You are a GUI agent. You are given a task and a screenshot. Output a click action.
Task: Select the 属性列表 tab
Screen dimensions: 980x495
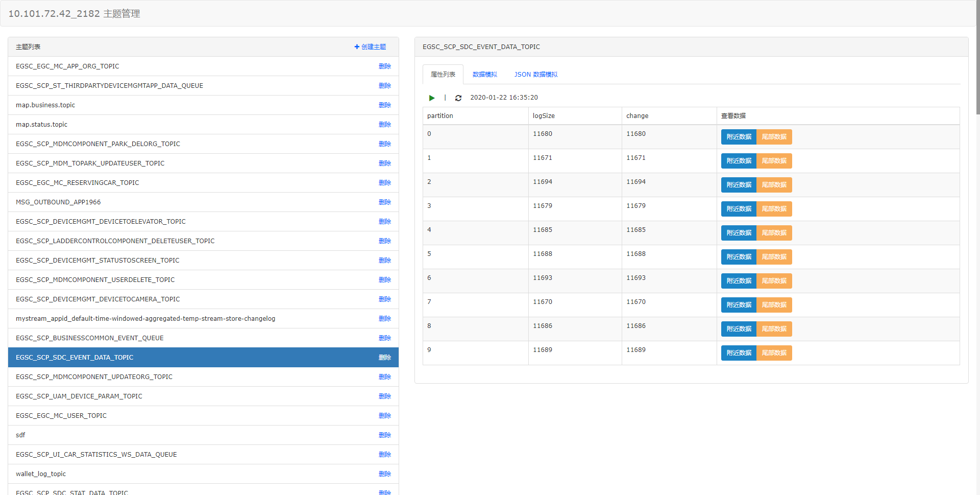[443, 75]
